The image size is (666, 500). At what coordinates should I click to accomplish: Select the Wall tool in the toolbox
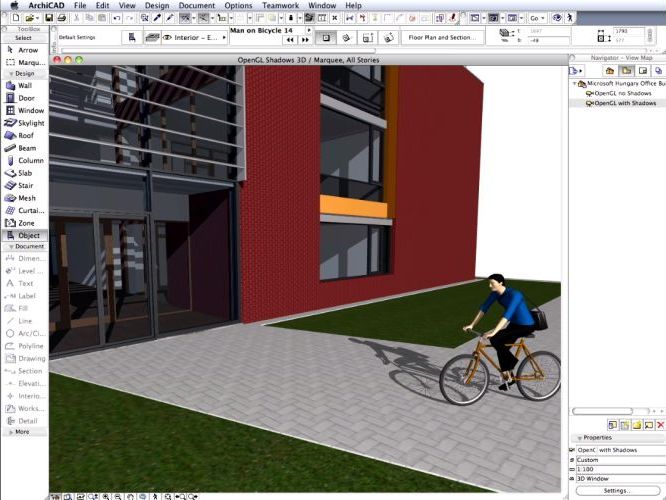click(24, 85)
